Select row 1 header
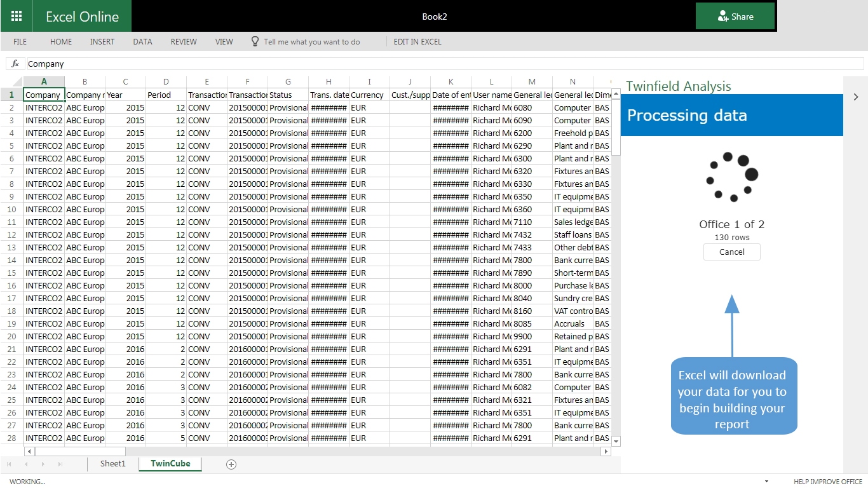 pyautogui.click(x=11, y=95)
